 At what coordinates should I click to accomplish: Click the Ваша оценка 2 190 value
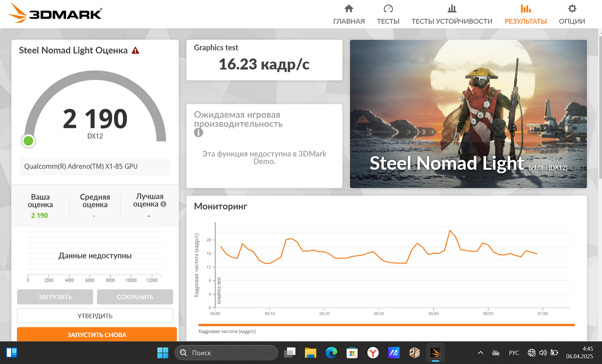coord(39,216)
